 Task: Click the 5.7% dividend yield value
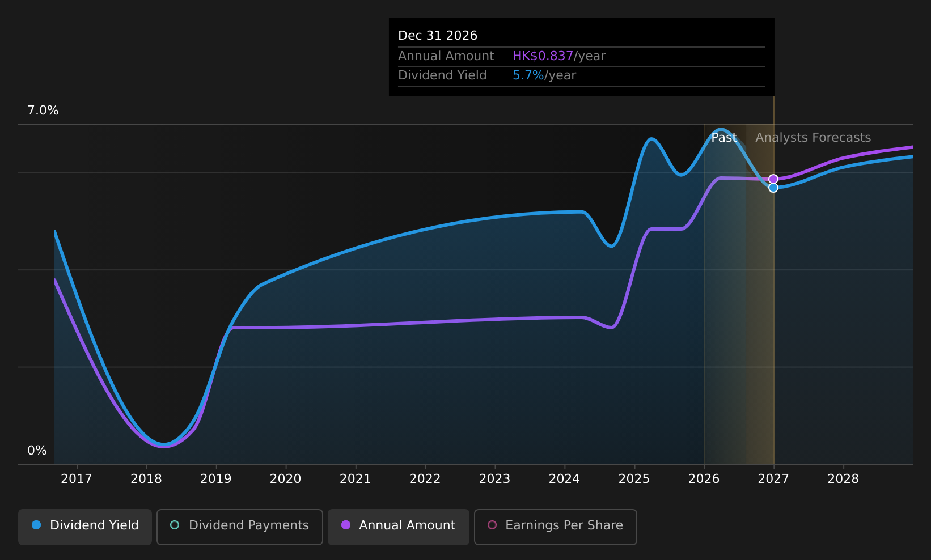pyautogui.click(x=528, y=75)
